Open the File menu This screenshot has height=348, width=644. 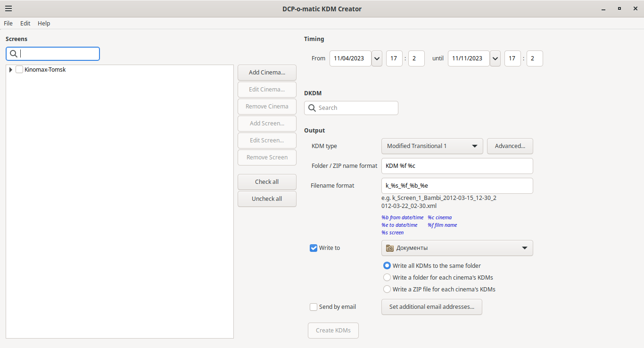click(8, 24)
